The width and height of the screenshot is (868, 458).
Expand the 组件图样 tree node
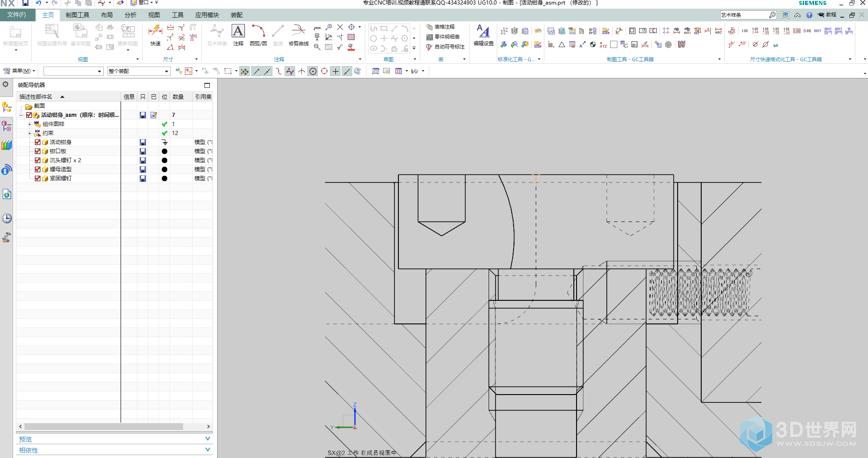30,124
